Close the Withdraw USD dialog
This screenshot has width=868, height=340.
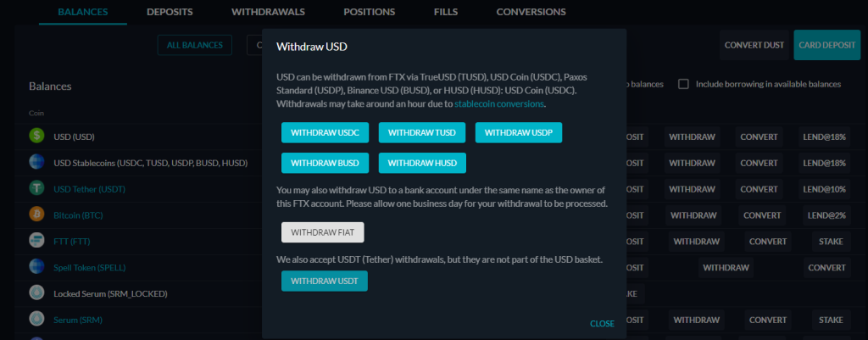point(602,323)
